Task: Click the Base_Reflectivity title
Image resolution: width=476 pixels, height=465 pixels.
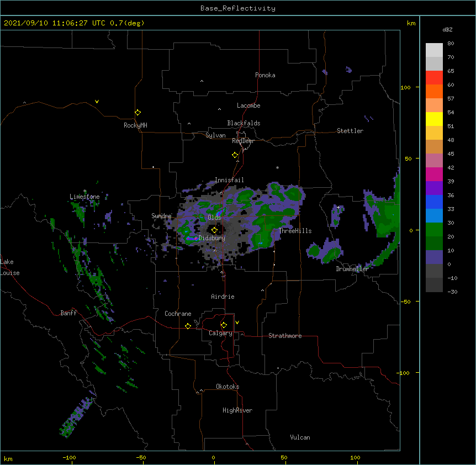Action: coord(238,8)
